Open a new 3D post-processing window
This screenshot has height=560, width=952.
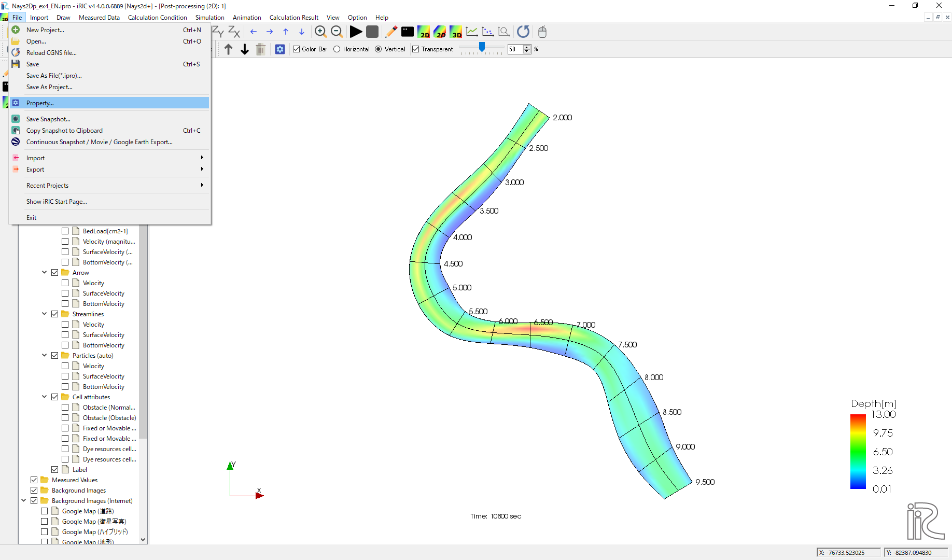pos(456,32)
